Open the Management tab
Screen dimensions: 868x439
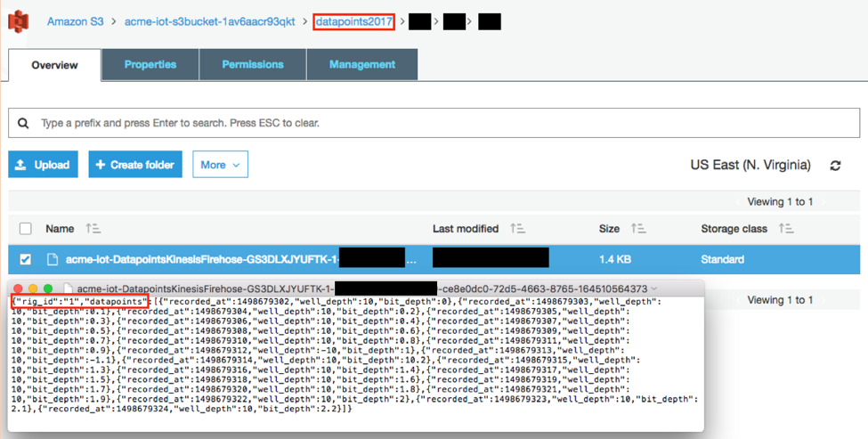pos(362,64)
